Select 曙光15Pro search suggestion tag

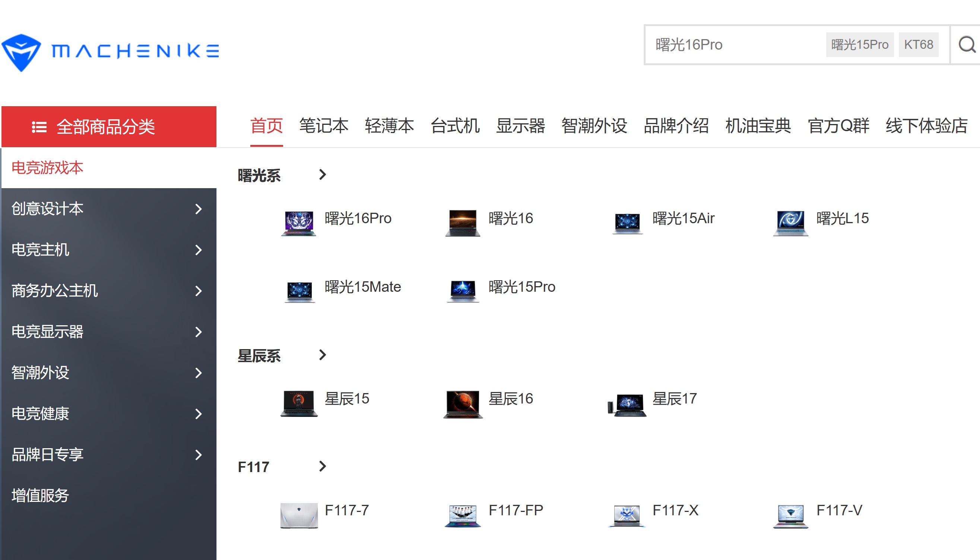[860, 45]
